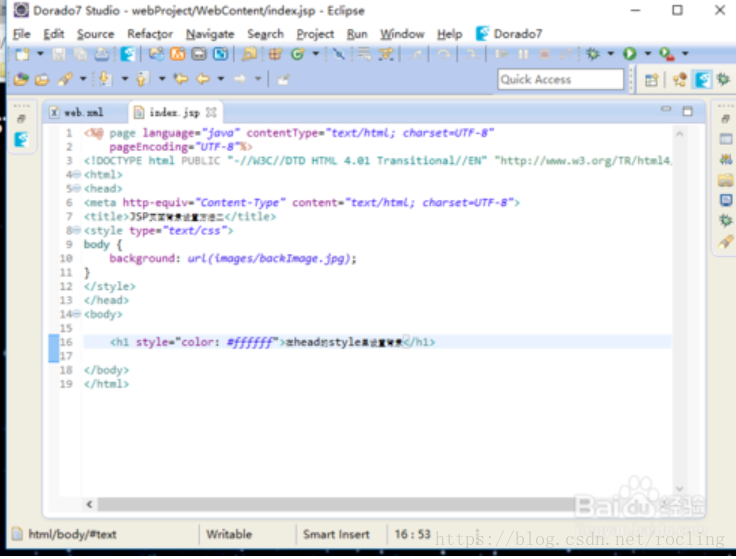Focus the Quick Access search field
The height and width of the screenshot is (559, 736).
[x=560, y=79]
